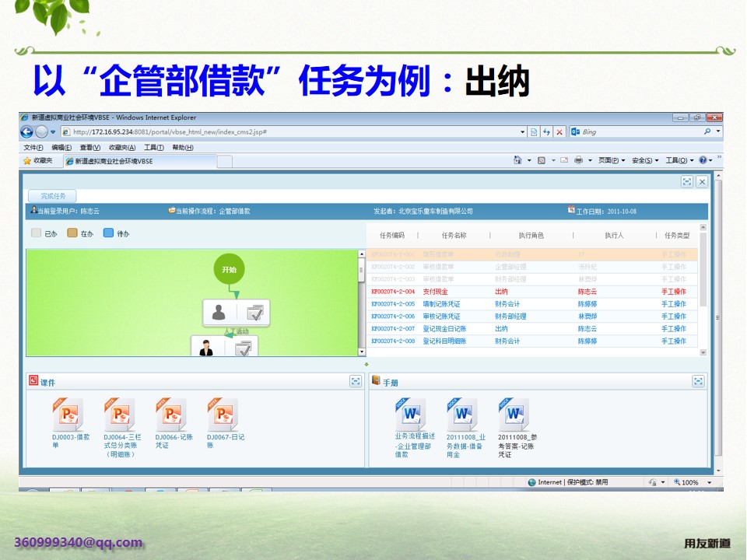Screen dimensions: 747x560
Task: Maximize the 课件 panel with its expand icon
Action: tap(356, 381)
